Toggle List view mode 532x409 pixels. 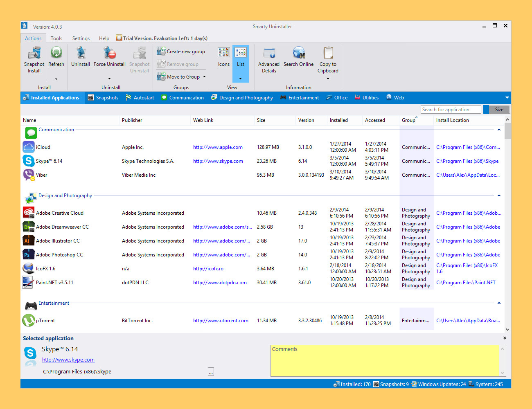pyautogui.click(x=240, y=57)
